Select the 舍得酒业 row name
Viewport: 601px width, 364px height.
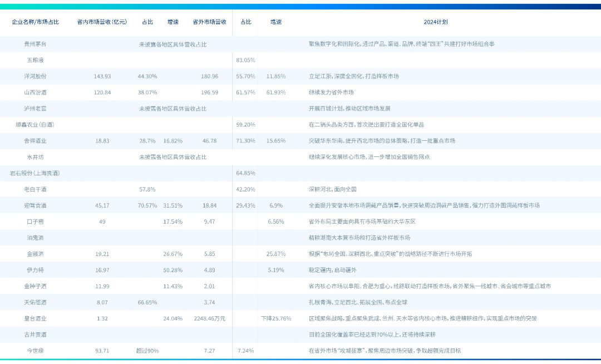pyautogui.click(x=35, y=141)
